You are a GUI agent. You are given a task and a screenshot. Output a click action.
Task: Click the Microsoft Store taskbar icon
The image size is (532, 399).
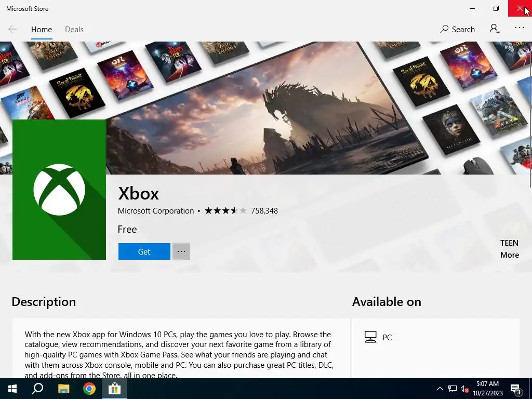(x=115, y=389)
